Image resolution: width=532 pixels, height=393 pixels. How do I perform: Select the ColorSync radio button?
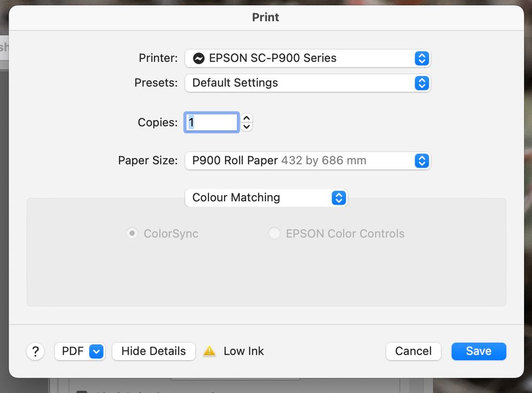[132, 233]
